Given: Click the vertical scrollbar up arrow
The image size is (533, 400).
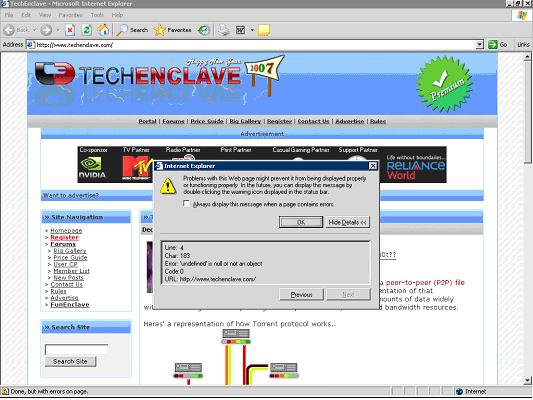Looking at the screenshot, I should click(527, 57).
